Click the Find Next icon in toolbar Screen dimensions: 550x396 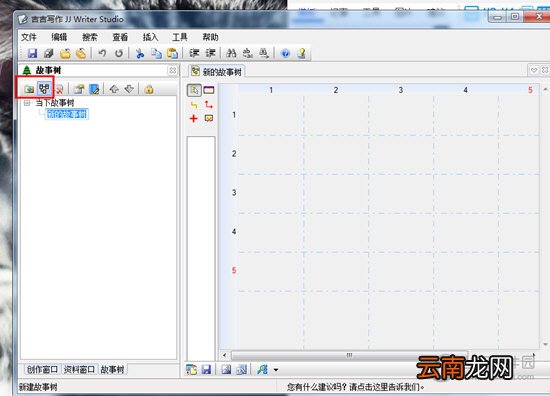[x=263, y=53]
